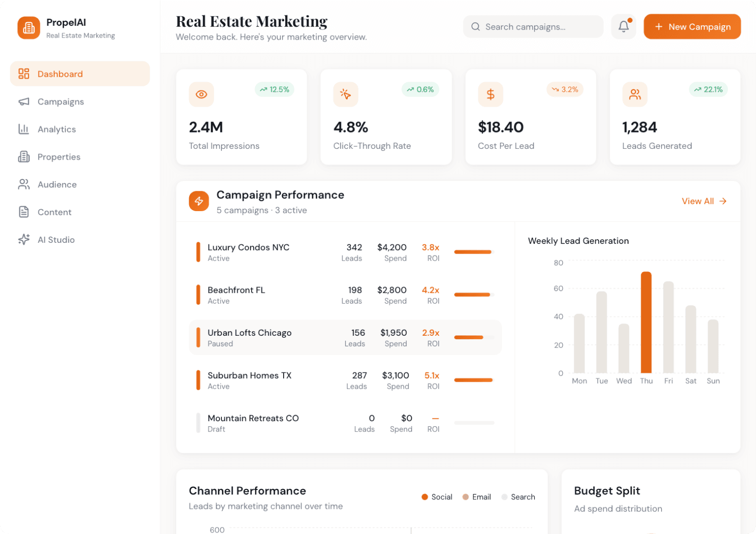Click the search campaigns input field

click(533, 27)
